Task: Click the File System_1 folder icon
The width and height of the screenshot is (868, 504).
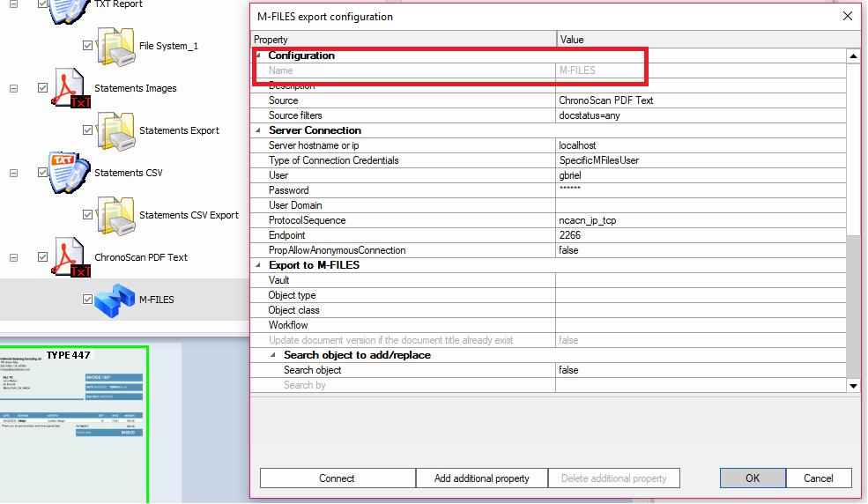Action: (x=115, y=46)
